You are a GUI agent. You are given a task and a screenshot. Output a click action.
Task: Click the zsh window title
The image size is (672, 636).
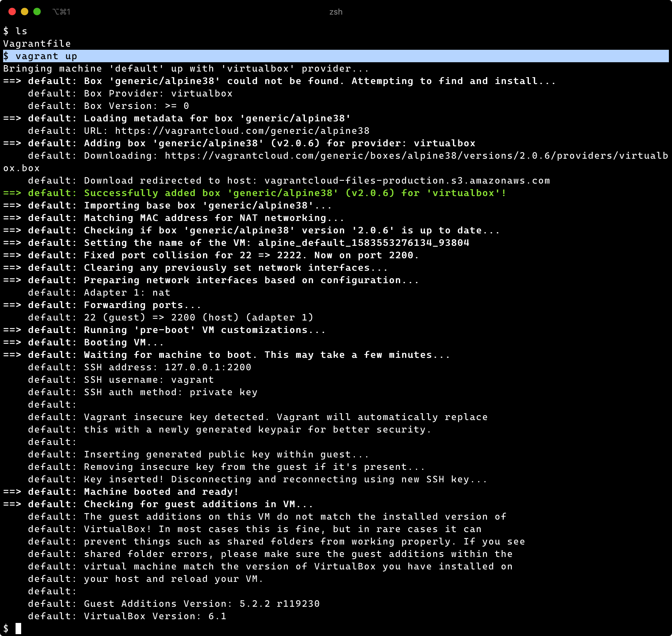(x=336, y=12)
